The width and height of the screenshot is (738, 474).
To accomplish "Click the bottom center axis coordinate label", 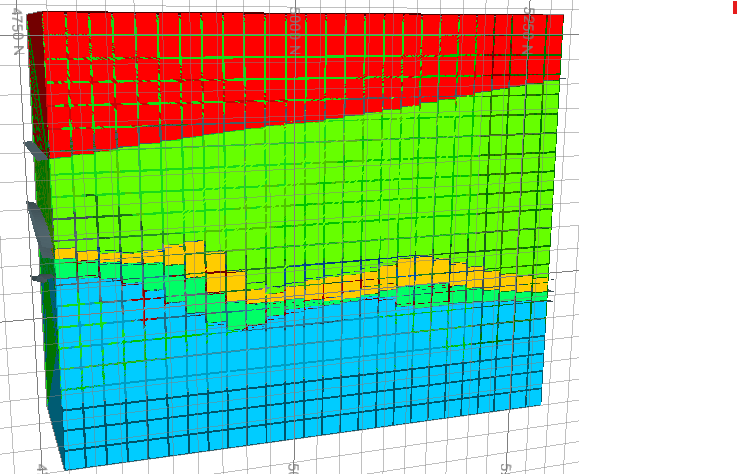I will pos(292,467).
